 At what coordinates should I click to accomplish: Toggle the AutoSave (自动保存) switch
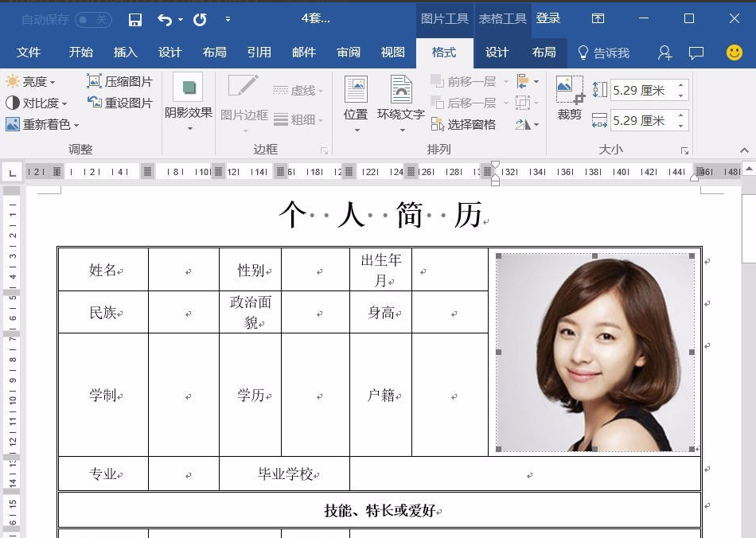(94, 20)
